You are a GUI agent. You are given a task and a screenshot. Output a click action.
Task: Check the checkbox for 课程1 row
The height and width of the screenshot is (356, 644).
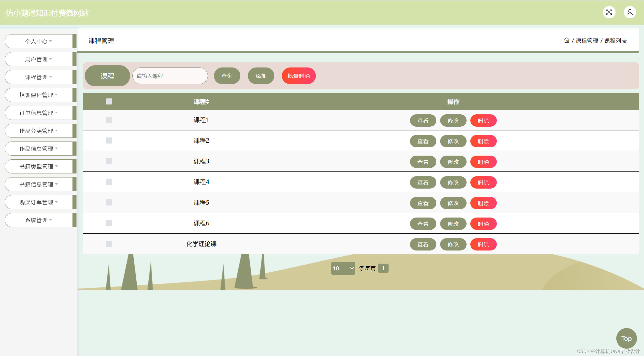tap(109, 120)
